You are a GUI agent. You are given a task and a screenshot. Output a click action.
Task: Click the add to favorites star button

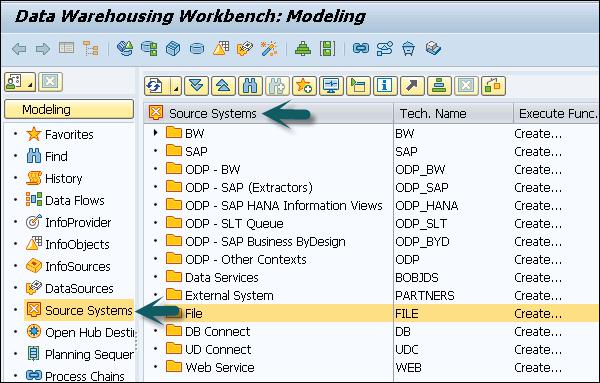[304, 86]
